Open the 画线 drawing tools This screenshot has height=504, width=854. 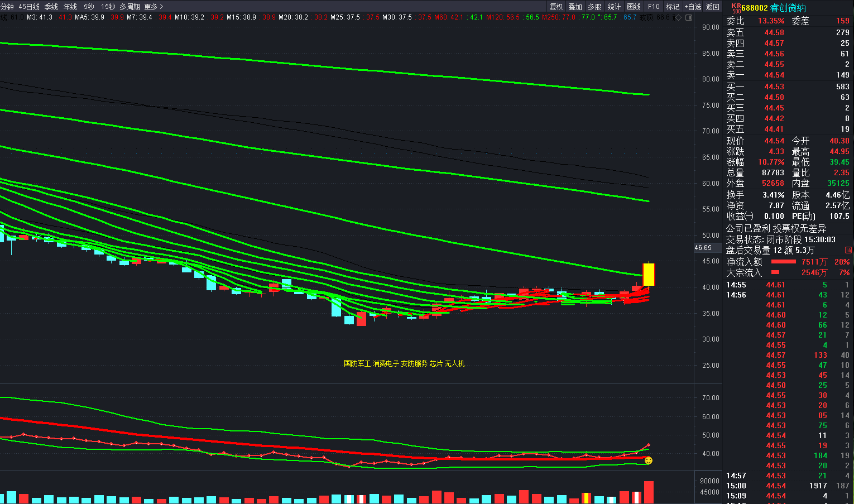634,7
